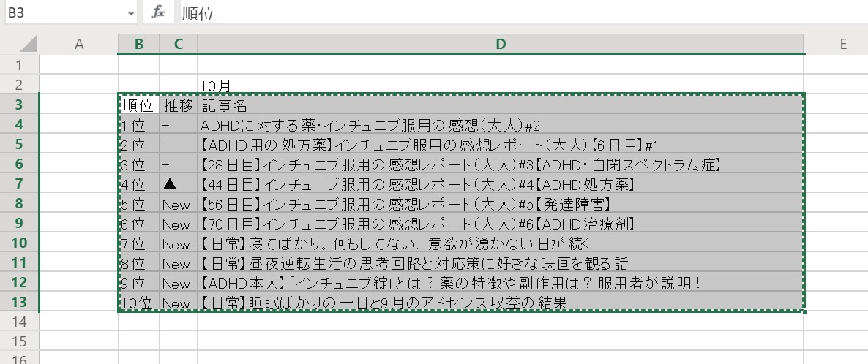Screen dimensions: 868x364
Task: Click the formula bar showing 順位
Action: point(523,13)
